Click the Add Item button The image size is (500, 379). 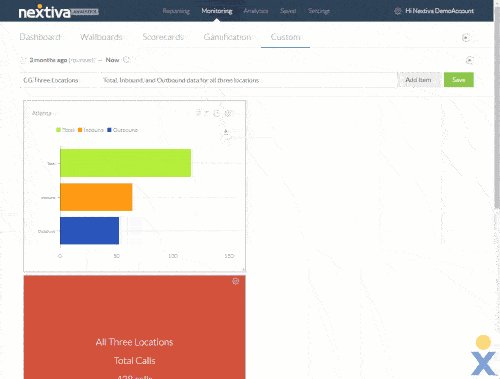pyautogui.click(x=419, y=80)
